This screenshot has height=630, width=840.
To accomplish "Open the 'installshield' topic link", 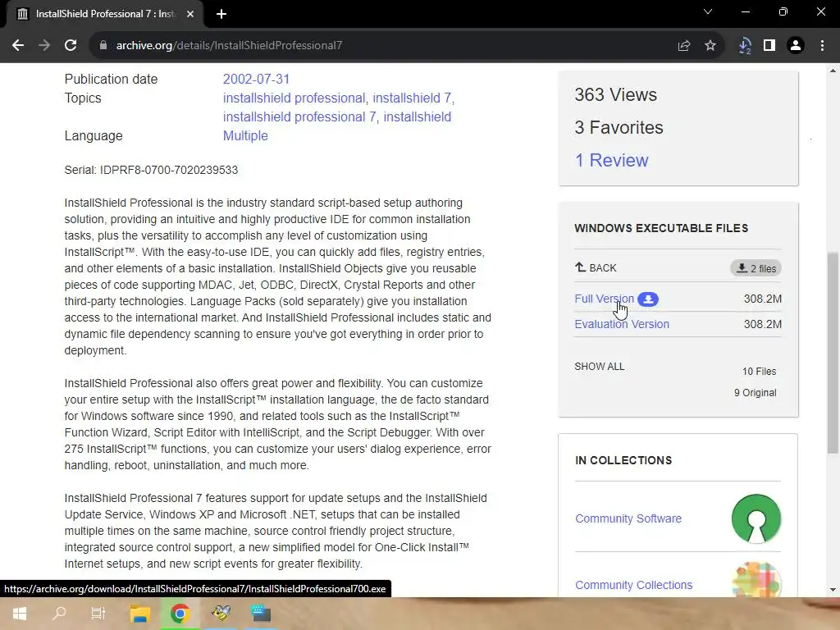I will (418, 116).
